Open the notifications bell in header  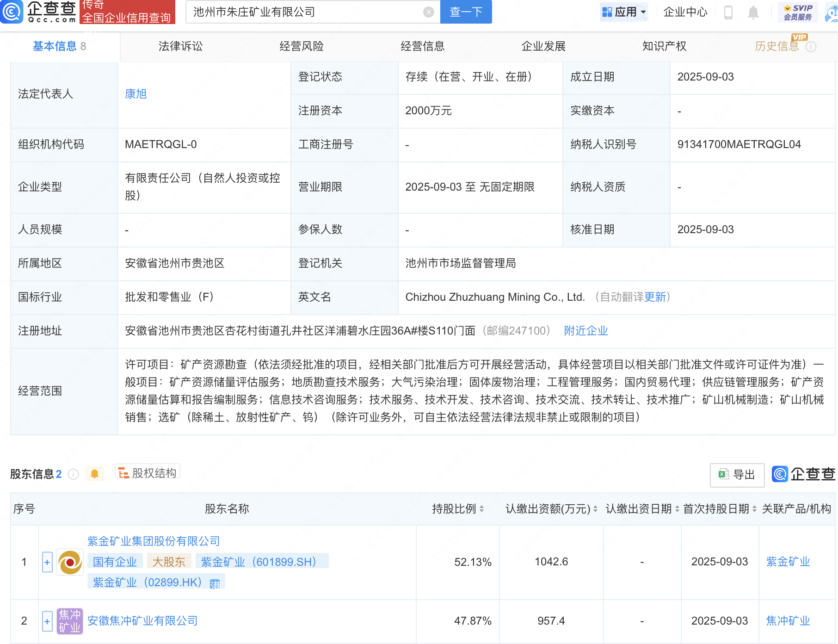pos(753,12)
